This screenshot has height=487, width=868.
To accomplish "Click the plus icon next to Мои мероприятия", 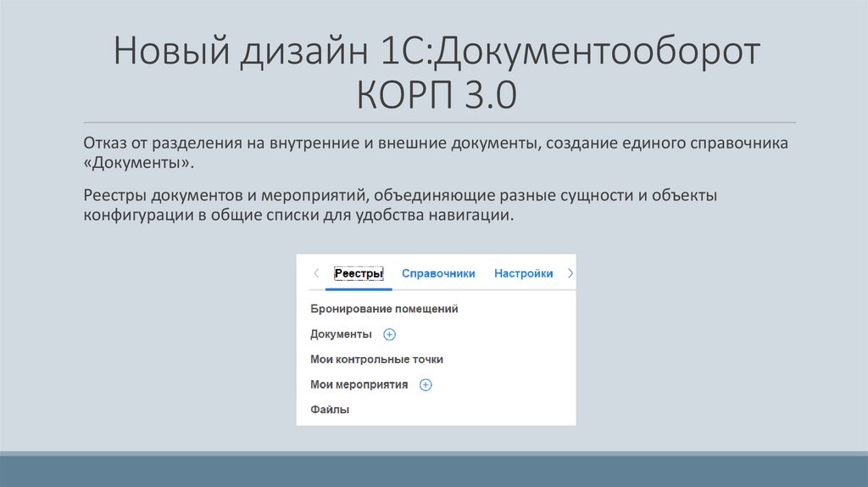I will [x=426, y=385].
